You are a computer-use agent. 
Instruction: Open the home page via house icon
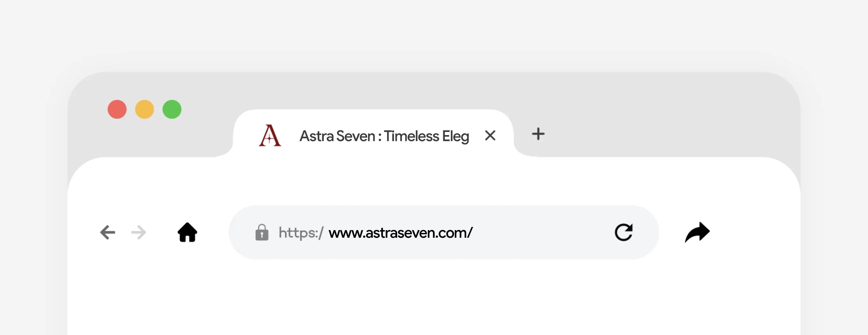pyautogui.click(x=187, y=232)
